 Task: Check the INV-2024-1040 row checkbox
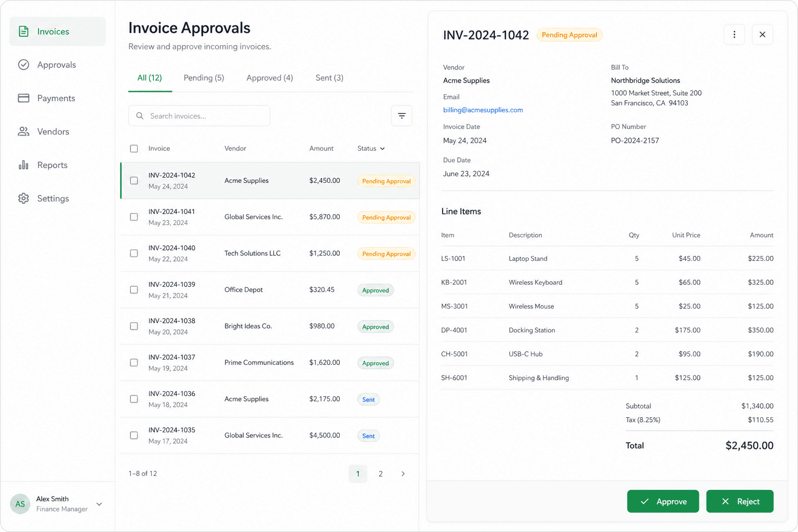click(134, 254)
